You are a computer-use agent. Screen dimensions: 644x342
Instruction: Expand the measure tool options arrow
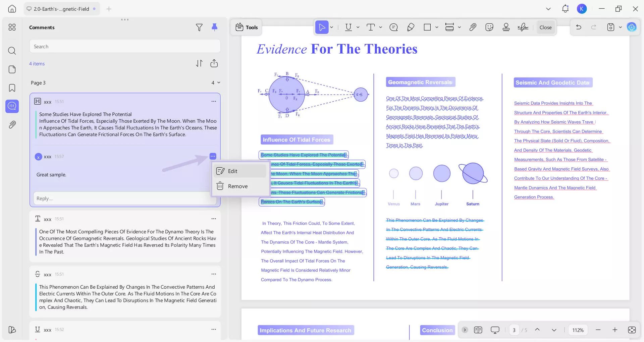tap(459, 27)
